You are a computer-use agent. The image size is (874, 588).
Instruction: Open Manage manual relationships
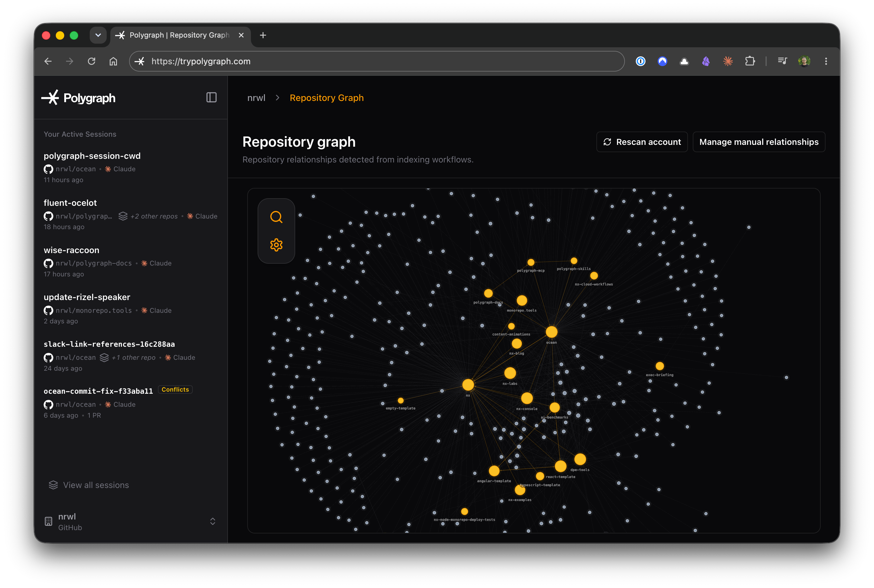click(x=759, y=142)
